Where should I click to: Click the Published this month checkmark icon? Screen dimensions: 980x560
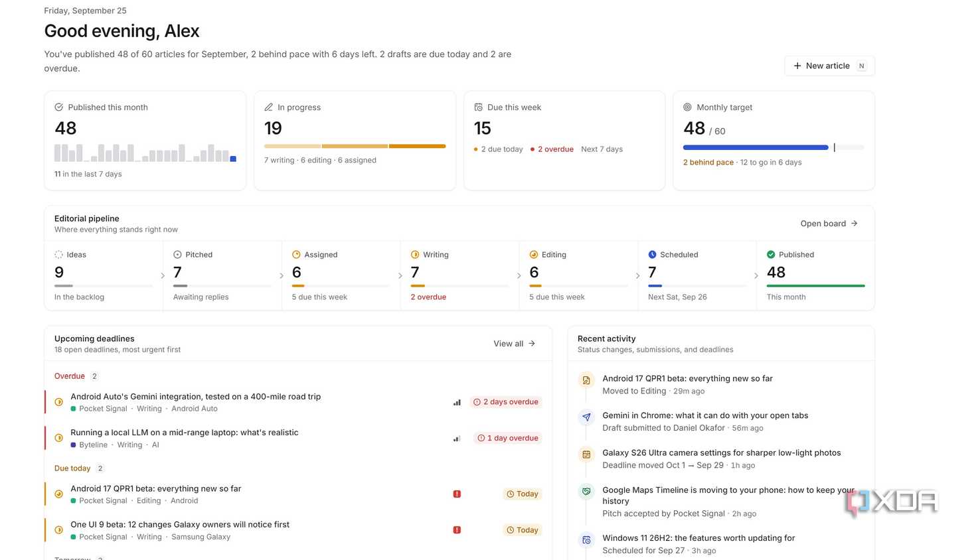click(58, 107)
